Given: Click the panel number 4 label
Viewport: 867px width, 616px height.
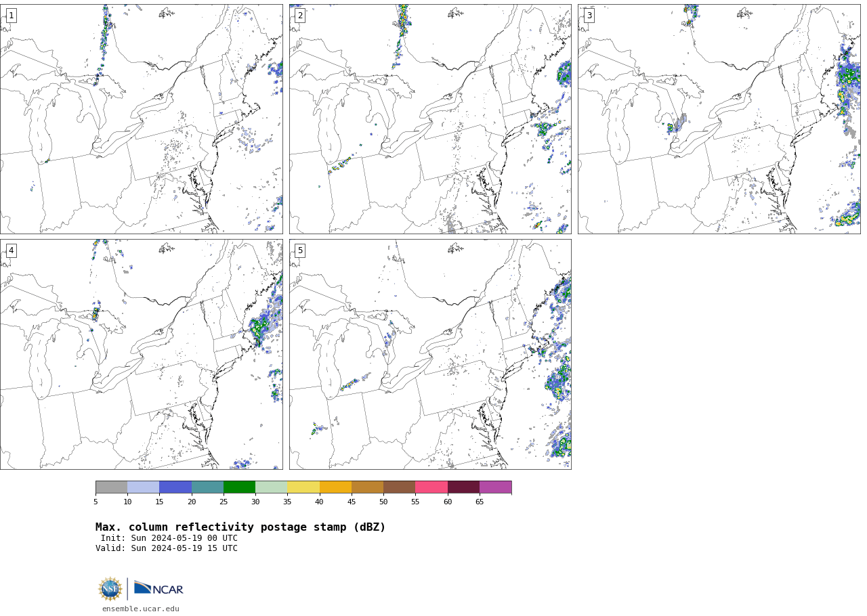Looking at the screenshot, I should click(11, 250).
